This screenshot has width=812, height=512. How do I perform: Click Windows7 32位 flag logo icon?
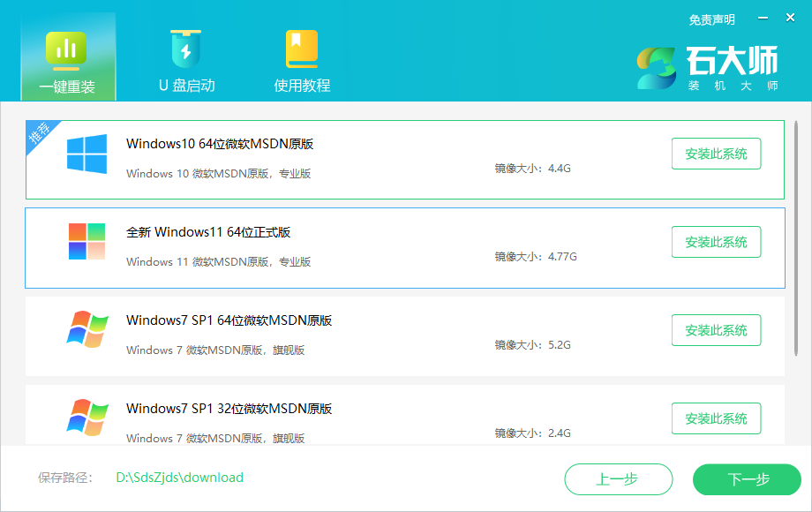pyautogui.click(x=87, y=418)
